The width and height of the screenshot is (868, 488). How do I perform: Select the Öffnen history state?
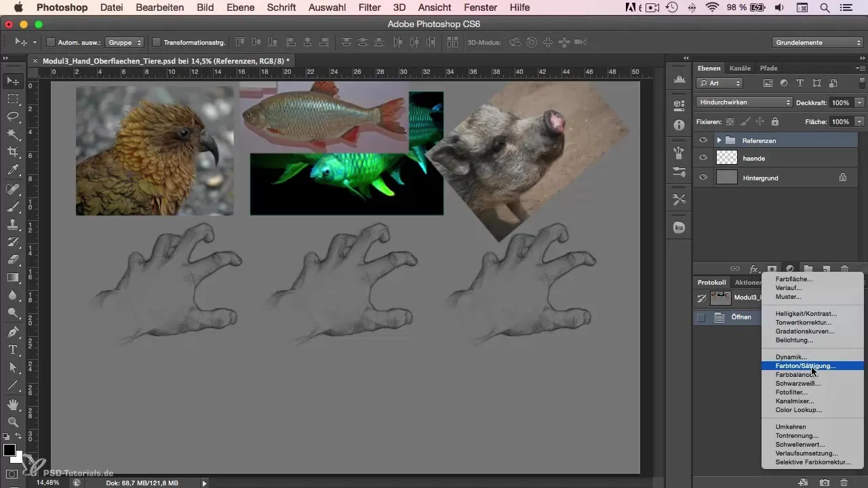click(741, 317)
